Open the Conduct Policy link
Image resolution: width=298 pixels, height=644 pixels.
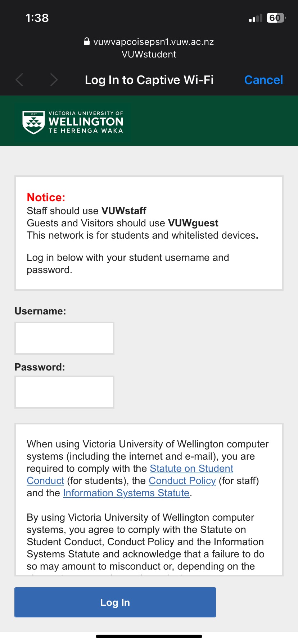tap(182, 481)
